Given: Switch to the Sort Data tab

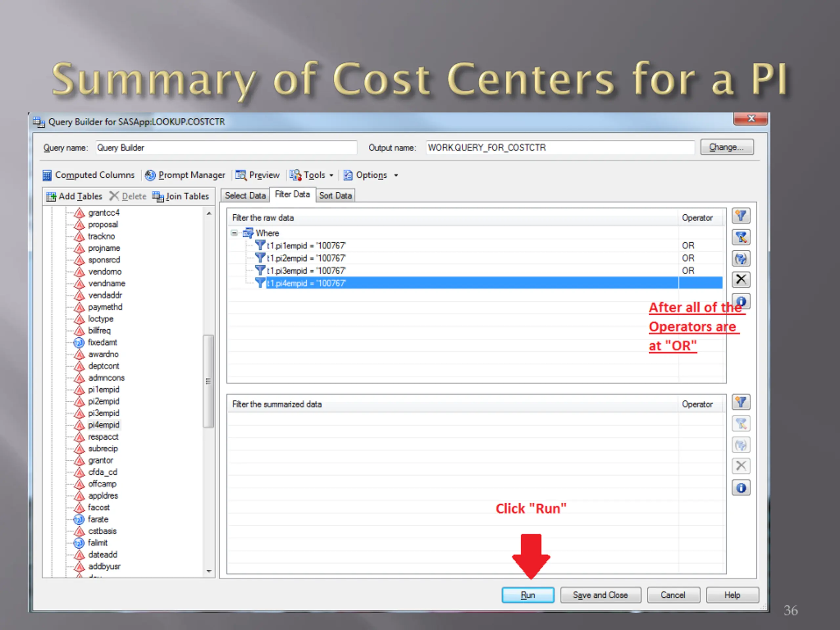Looking at the screenshot, I should [x=335, y=196].
